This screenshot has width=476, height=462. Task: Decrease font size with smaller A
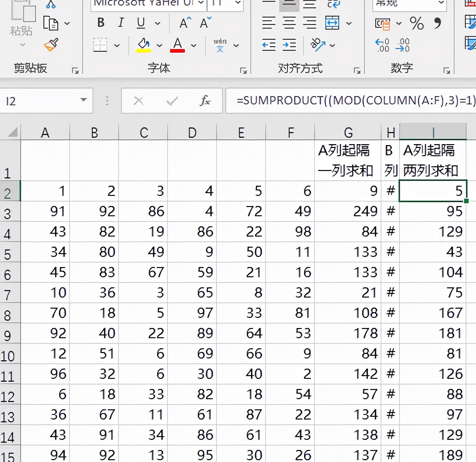click(206, 23)
